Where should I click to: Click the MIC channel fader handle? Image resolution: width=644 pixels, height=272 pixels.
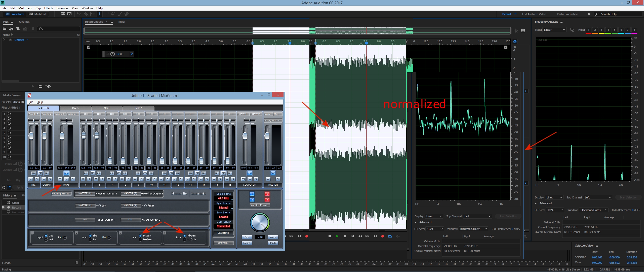click(x=31, y=136)
